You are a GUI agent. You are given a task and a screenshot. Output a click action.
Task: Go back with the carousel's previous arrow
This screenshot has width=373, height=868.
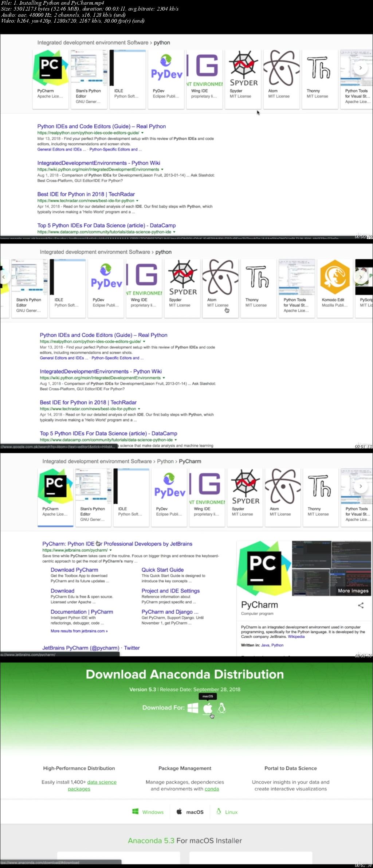pyautogui.click(x=4, y=277)
